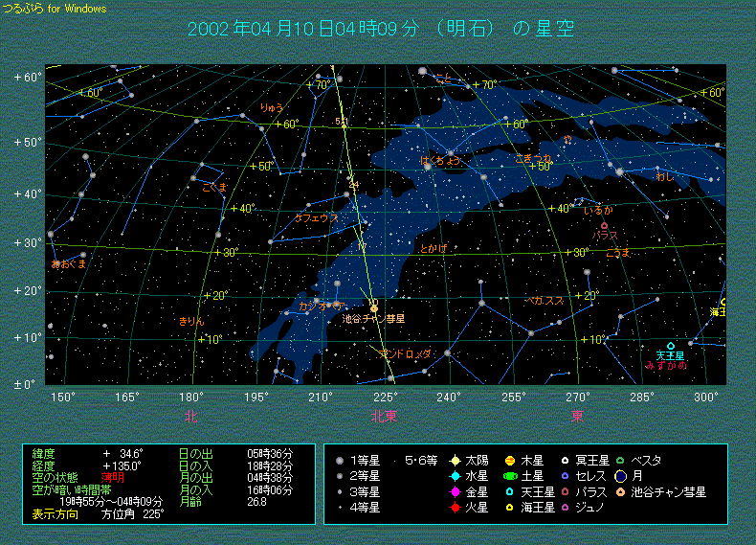Click the 北東 direction label below chart
Viewport: 756px width, 545px height.
(x=385, y=417)
